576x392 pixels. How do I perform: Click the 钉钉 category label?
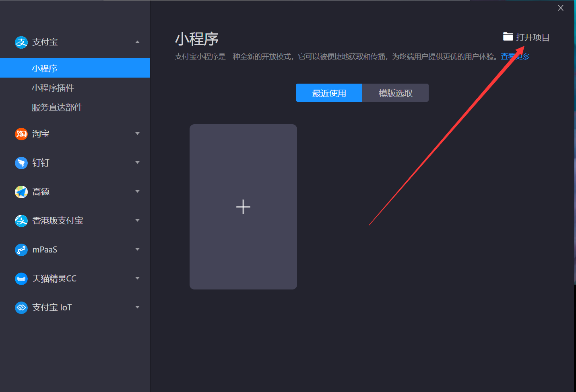pos(41,163)
